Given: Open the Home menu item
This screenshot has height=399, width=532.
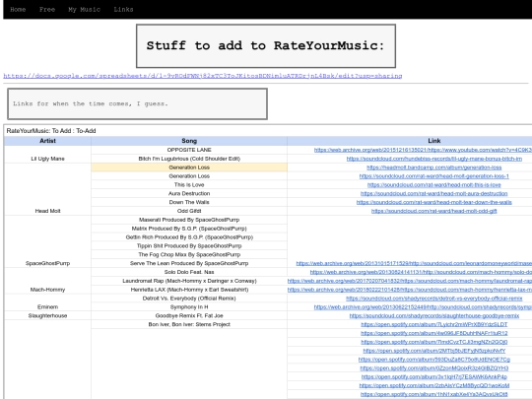Looking at the screenshot, I should [x=18, y=10].
